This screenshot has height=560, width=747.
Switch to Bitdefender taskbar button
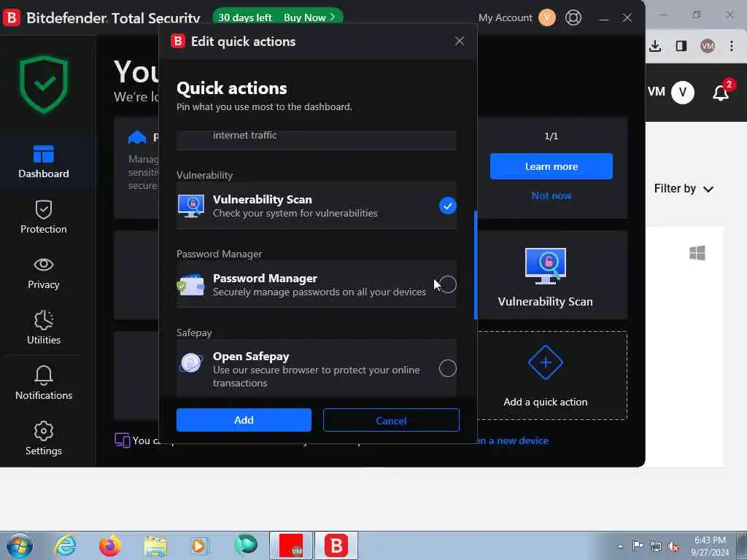tap(336, 545)
